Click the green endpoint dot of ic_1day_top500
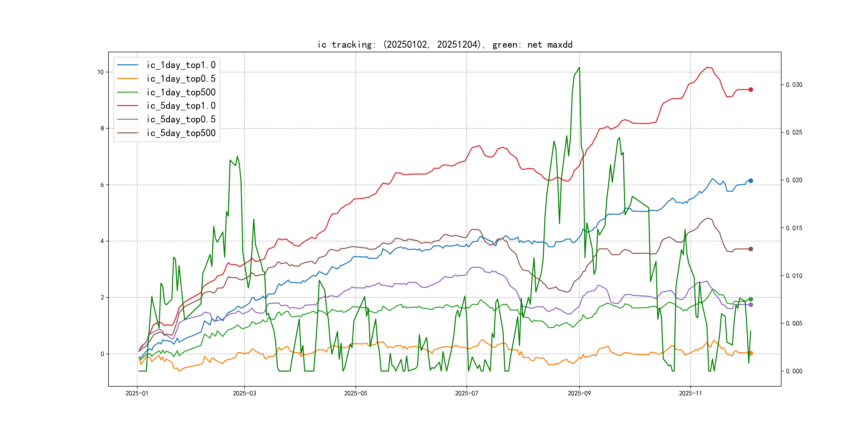 (750, 299)
